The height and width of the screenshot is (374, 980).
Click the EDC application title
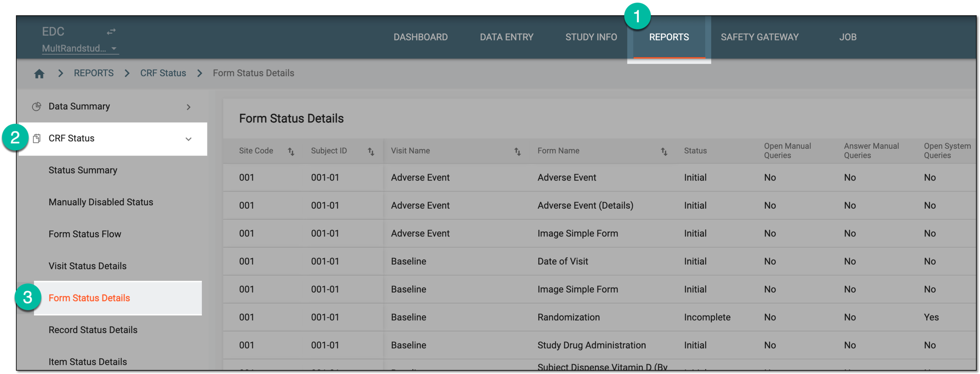(x=53, y=31)
